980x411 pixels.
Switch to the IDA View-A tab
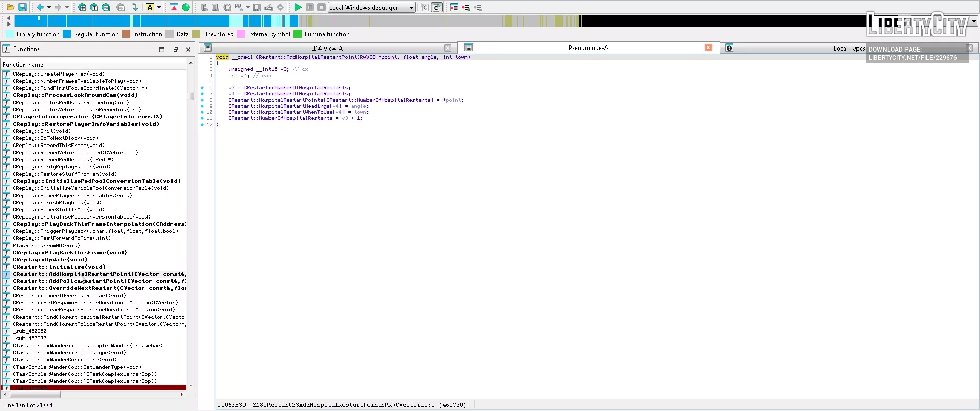point(327,48)
